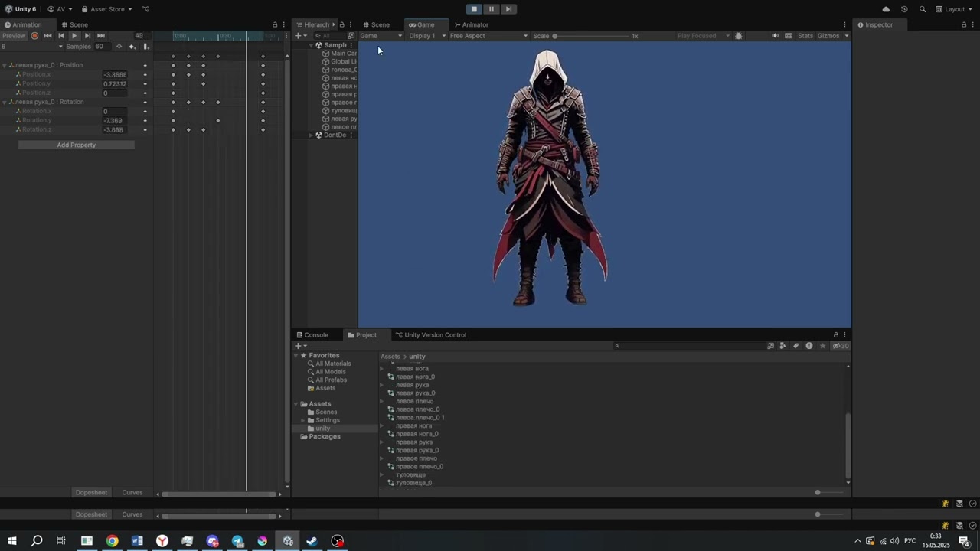Toggle the Preview button in Animation window
The image size is (980, 551).
[14, 36]
